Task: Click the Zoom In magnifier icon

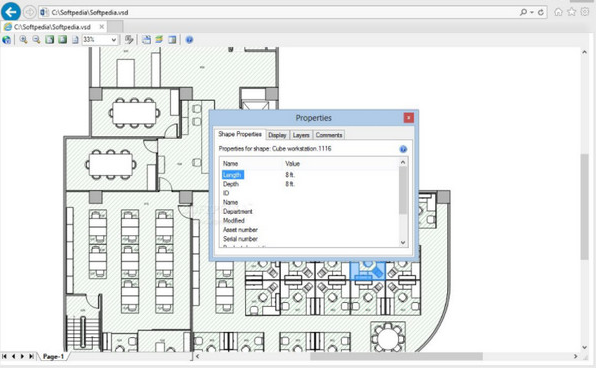Action: 23,40
